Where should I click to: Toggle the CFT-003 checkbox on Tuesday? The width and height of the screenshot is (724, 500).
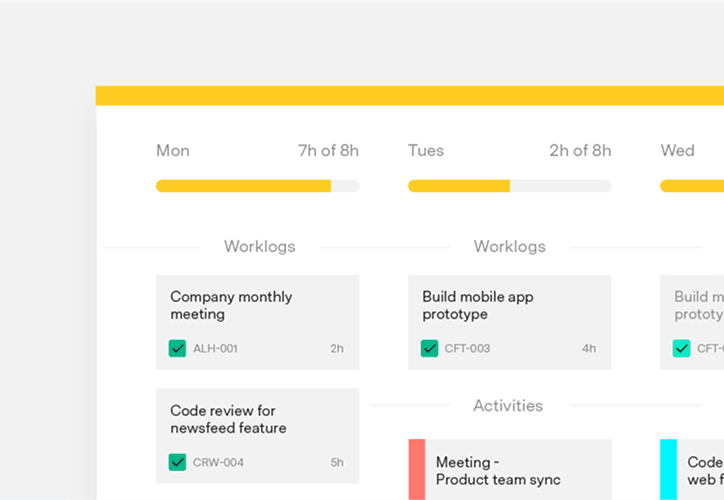[429, 349]
